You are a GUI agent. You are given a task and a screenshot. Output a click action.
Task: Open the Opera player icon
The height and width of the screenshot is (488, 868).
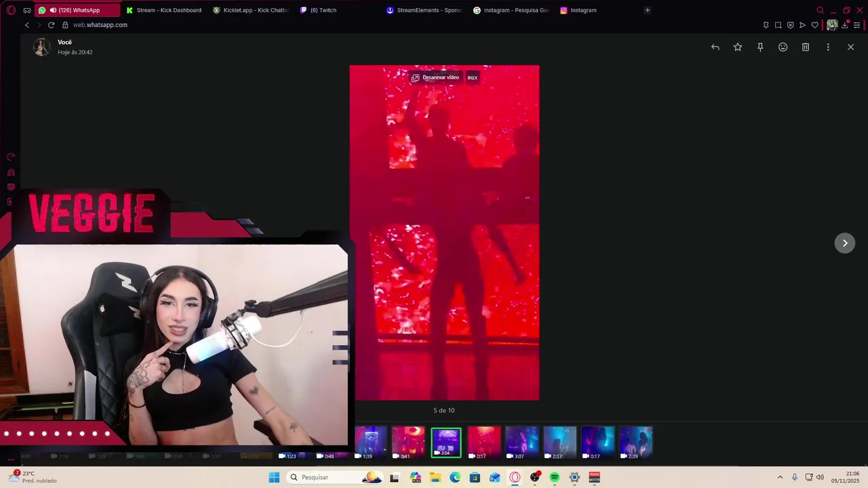click(802, 25)
